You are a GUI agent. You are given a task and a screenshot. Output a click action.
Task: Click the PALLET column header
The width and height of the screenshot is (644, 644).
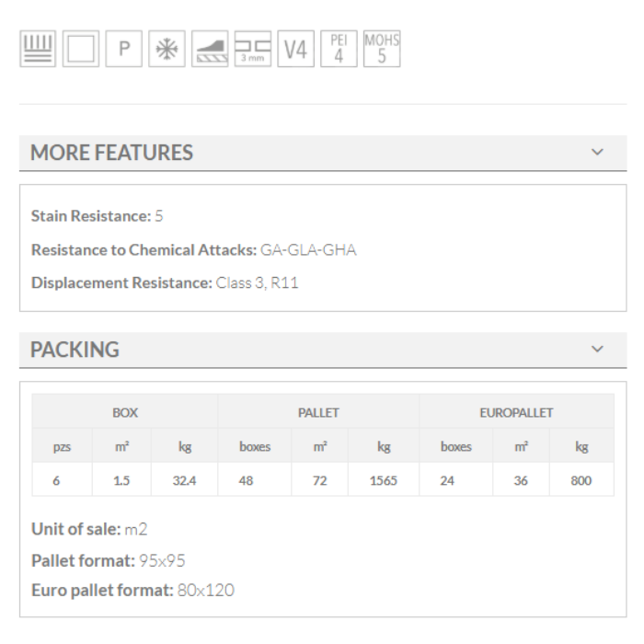(318, 413)
